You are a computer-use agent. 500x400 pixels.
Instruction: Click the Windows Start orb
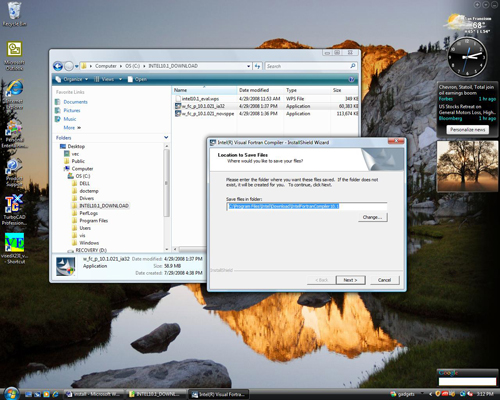point(11,393)
